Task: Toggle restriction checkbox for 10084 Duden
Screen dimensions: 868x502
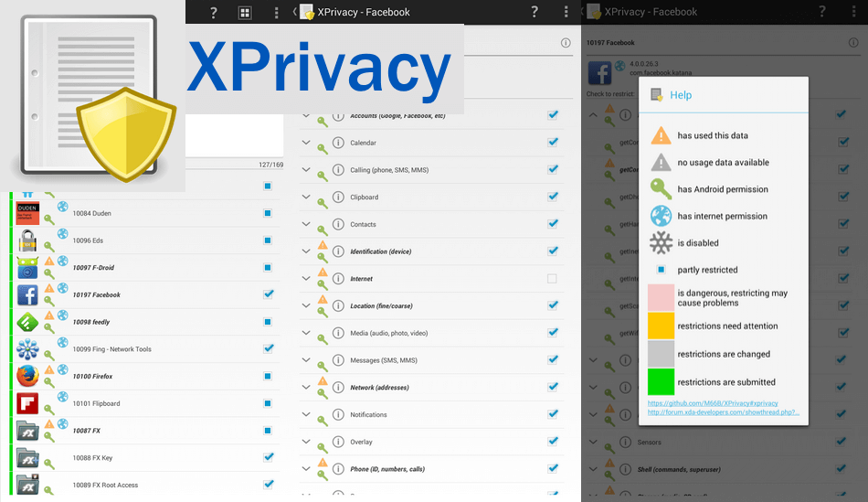Action: 268,213
